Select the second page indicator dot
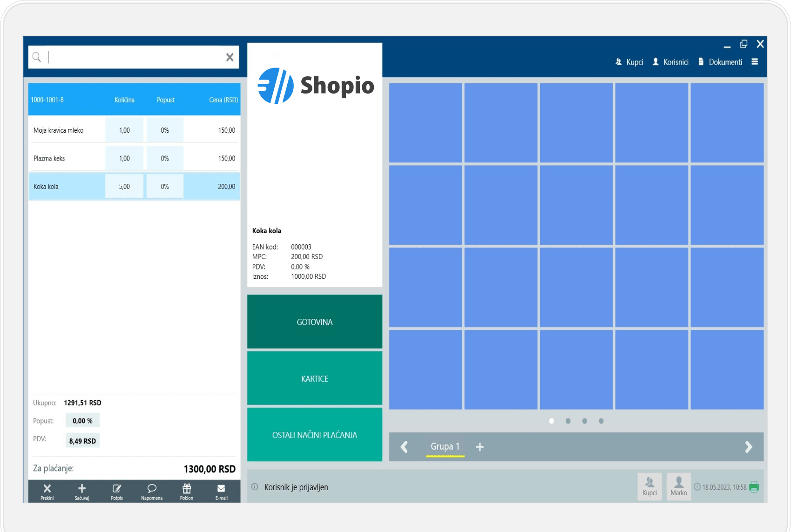This screenshot has height=532, width=791. (x=568, y=421)
